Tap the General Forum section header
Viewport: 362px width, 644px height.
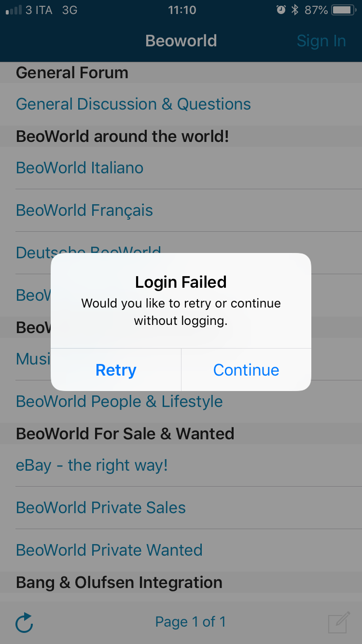pos(72,73)
